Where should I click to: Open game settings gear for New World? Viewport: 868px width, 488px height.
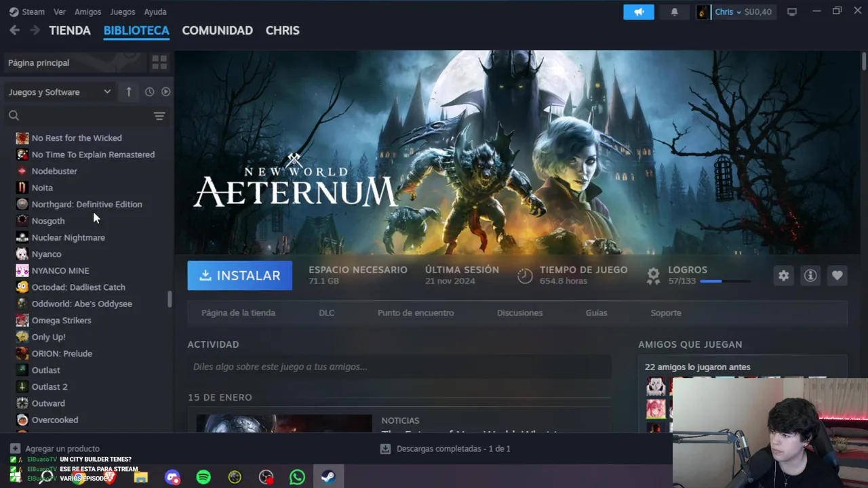click(x=783, y=275)
